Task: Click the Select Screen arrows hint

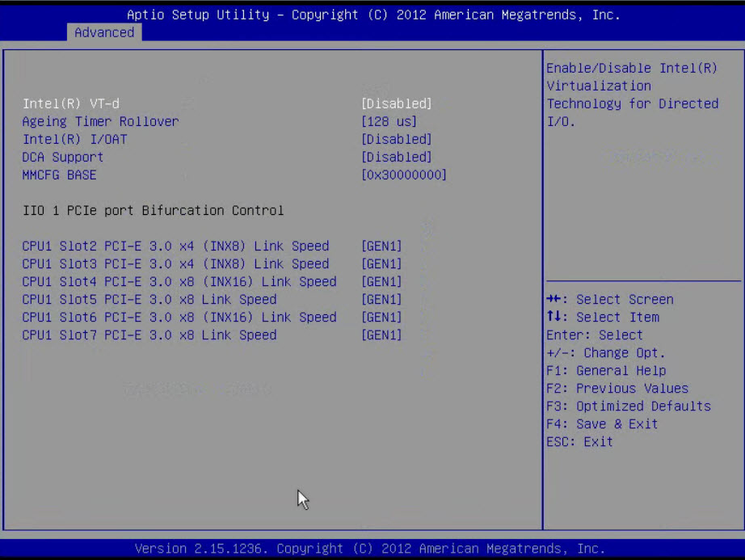Action: (610, 299)
